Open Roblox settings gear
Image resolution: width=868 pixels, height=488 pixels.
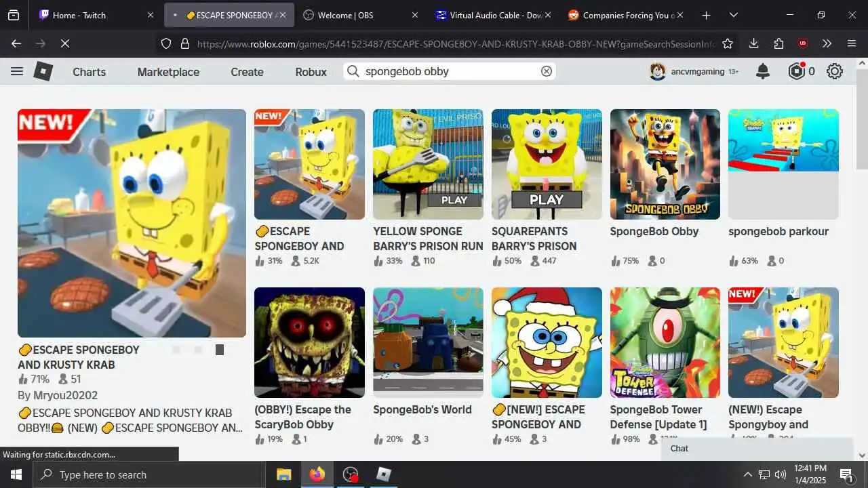pos(835,71)
